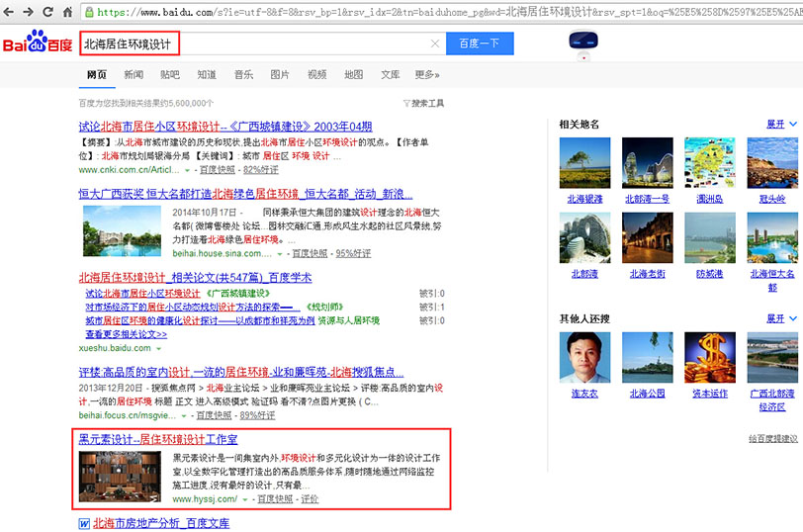
Task: Click the 百度一下 search button
Action: (480, 44)
